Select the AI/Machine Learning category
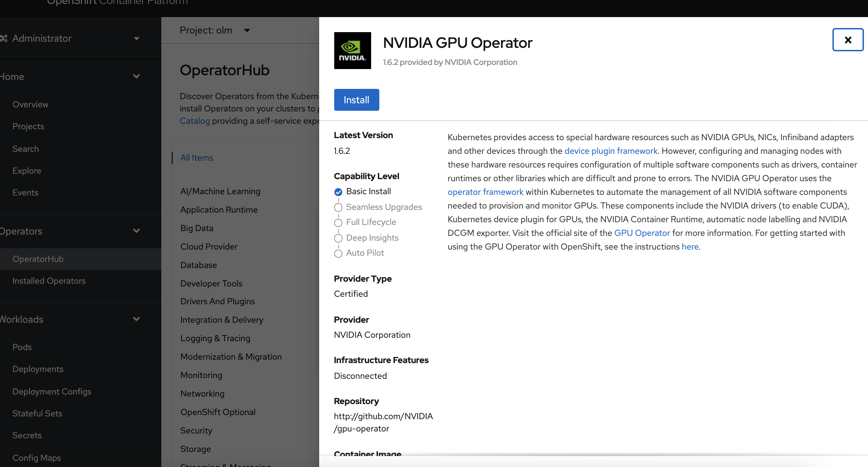868x467 pixels. pos(220,191)
